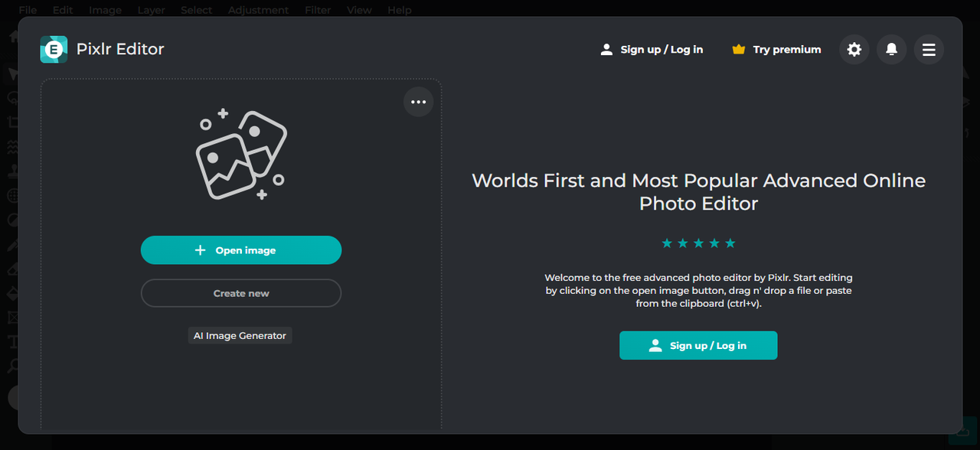
Task: Open the Image menu behind the dialog
Action: (105, 10)
